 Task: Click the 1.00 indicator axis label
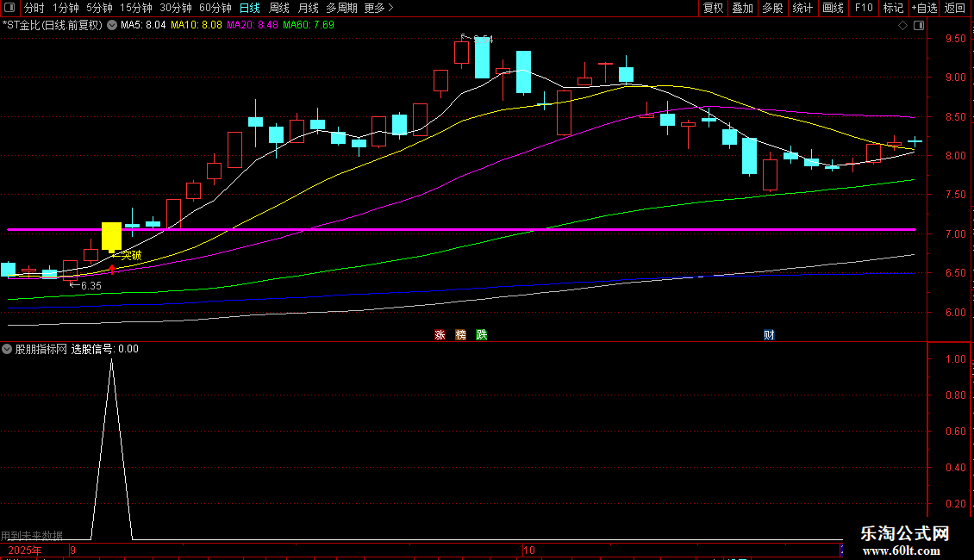click(955, 359)
